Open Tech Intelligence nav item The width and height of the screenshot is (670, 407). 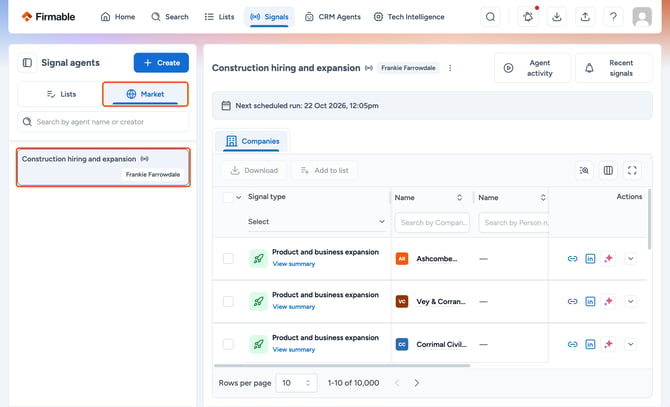(x=409, y=17)
